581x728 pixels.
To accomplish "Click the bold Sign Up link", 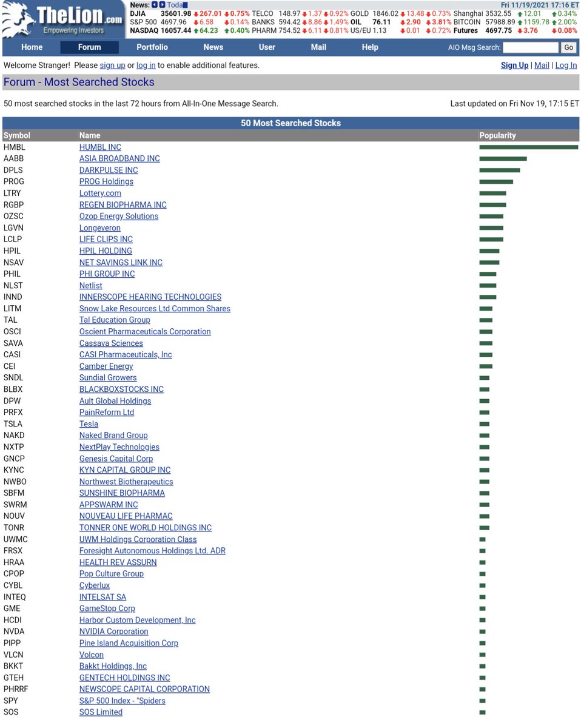I will 514,66.
